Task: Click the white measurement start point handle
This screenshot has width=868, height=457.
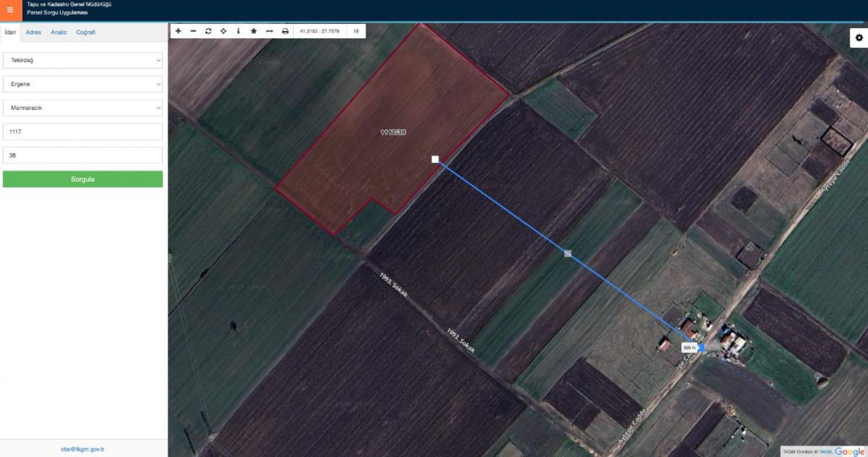Action: [x=435, y=159]
